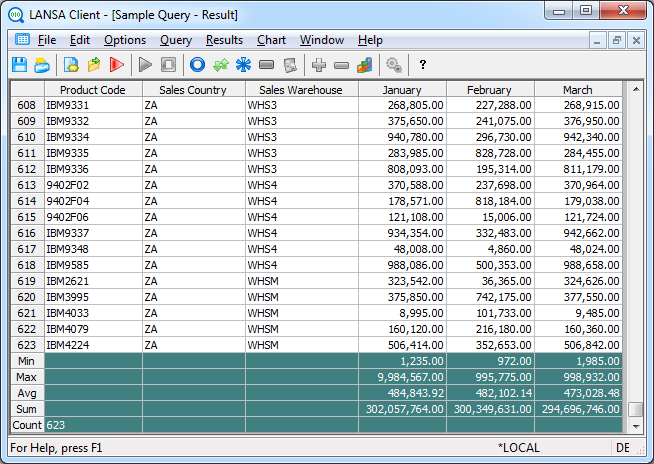This screenshot has height=464, width=654.
Task: Click the Product Code column header
Action: coord(92,90)
